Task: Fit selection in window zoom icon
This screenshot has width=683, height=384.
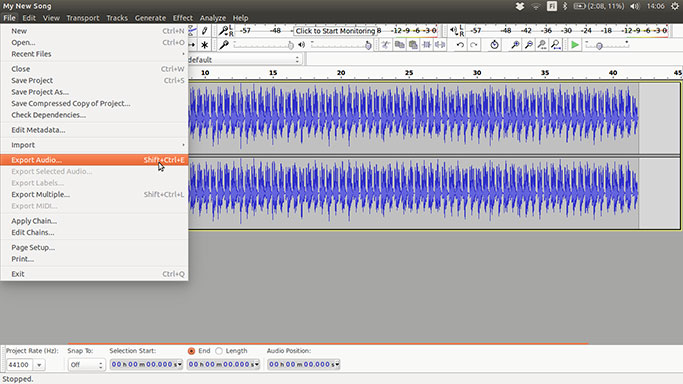Action: (x=542, y=45)
